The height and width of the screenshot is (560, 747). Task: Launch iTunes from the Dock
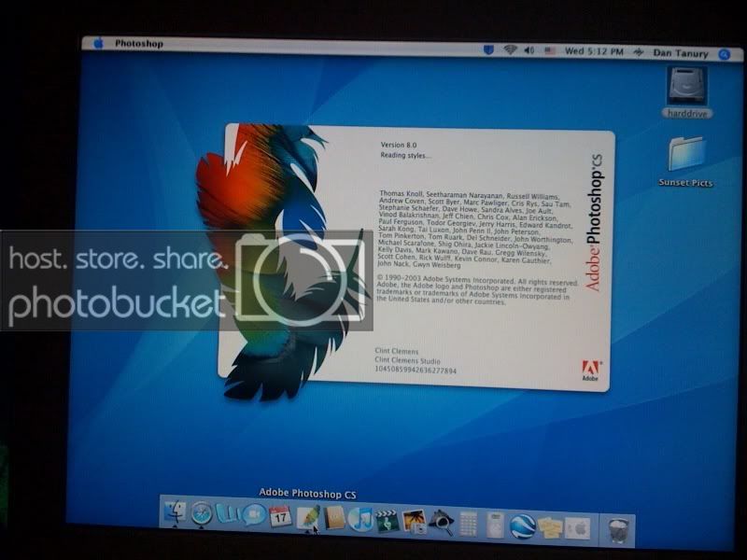(360, 519)
